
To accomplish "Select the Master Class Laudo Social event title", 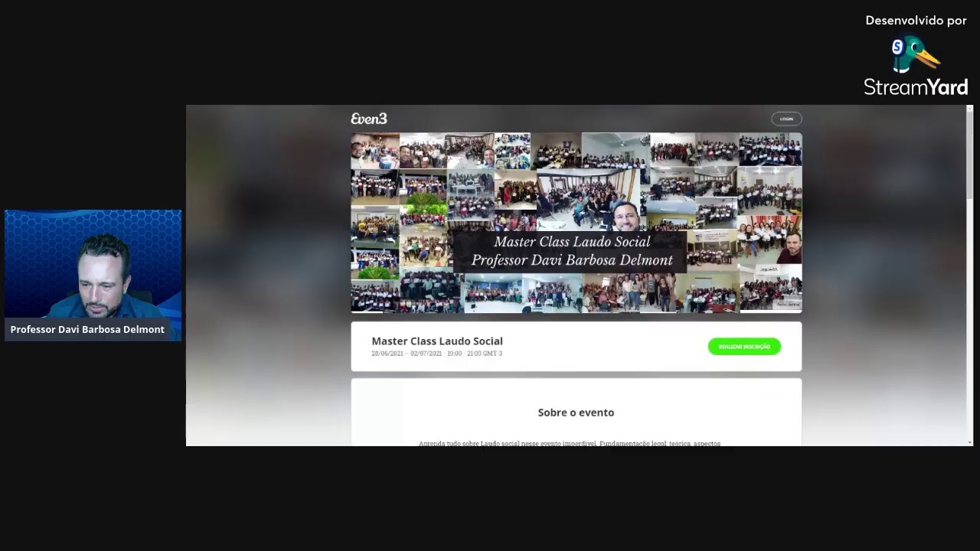I will (437, 341).
